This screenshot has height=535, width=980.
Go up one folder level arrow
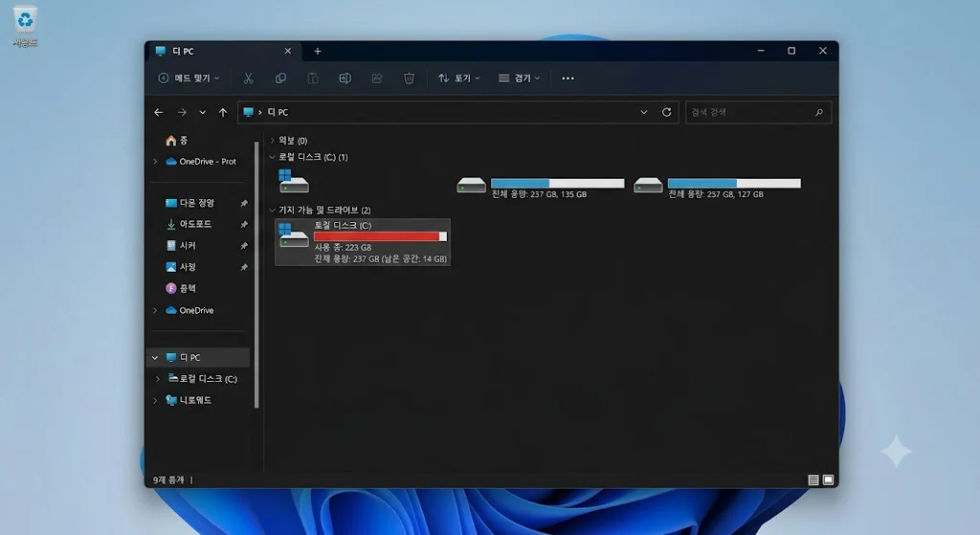[x=223, y=113]
